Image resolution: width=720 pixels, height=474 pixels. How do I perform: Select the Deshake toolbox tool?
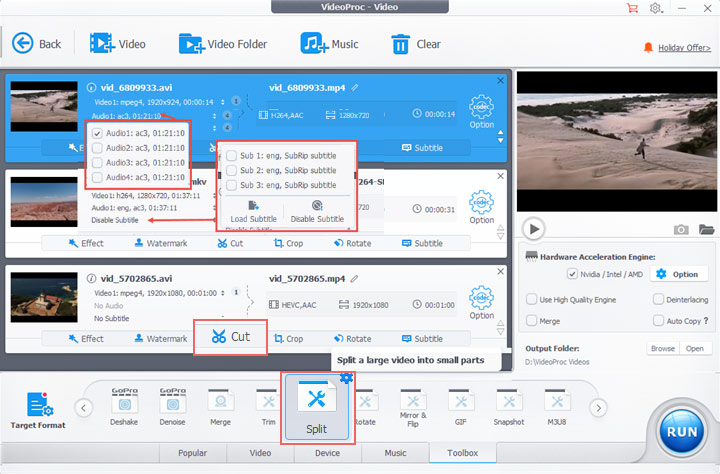point(124,407)
